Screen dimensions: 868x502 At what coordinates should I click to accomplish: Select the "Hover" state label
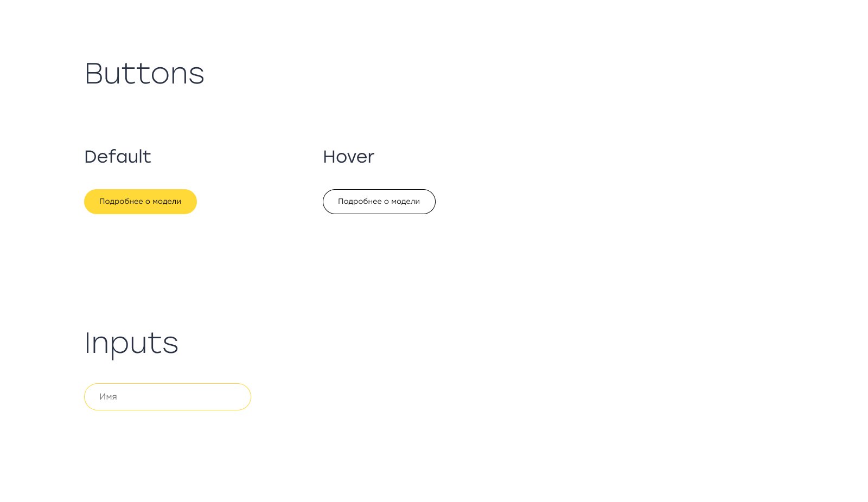pos(348,157)
